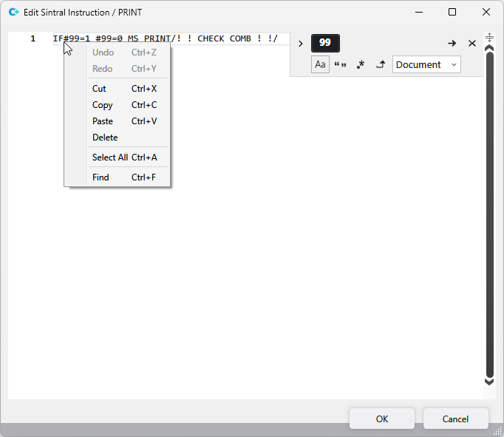Viewport: 504px width, 437px height.
Task: Click the split editor handle icon
Action: click(489, 36)
